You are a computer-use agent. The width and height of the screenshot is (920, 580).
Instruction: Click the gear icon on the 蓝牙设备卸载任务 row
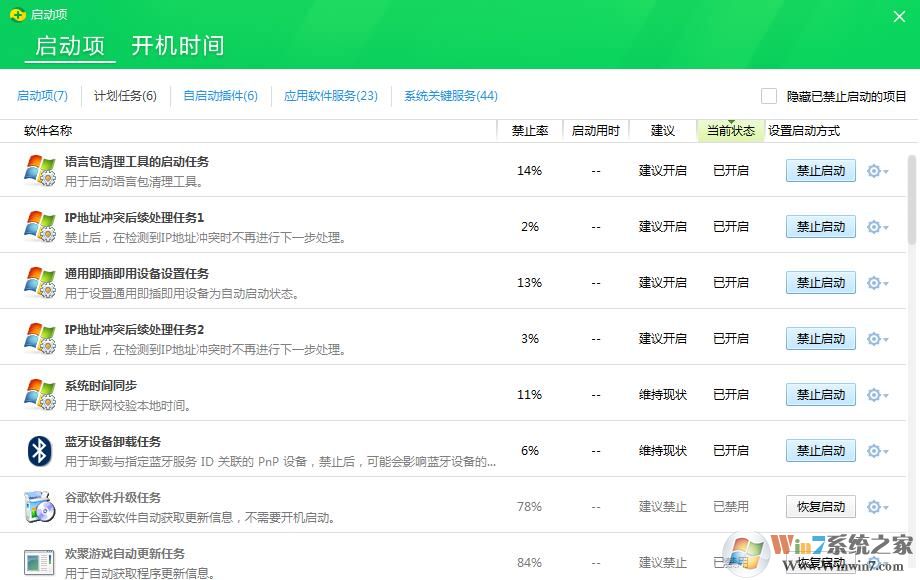pyautogui.click(x=875, y=450)
